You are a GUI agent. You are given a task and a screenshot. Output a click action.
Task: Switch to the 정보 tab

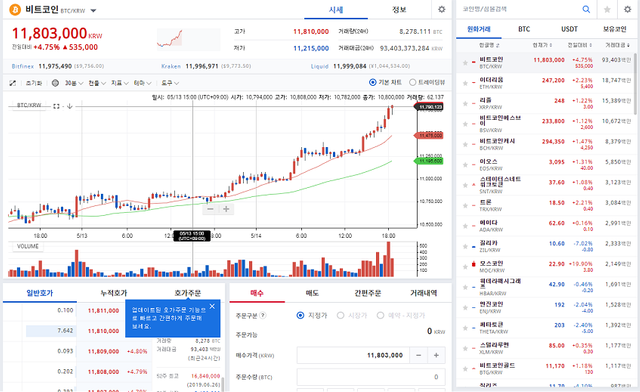[x=399, y=10]
